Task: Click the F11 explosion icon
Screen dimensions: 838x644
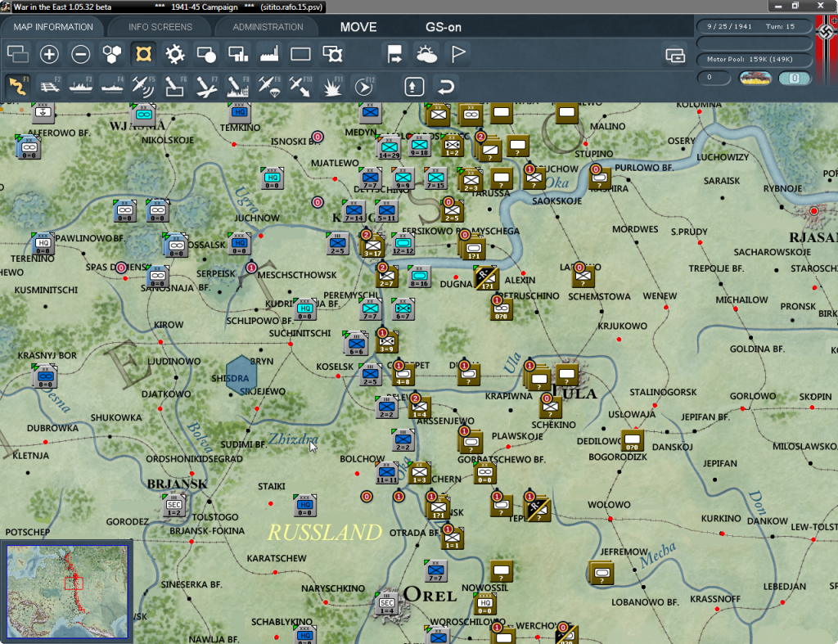Action: tap(332, 86)
